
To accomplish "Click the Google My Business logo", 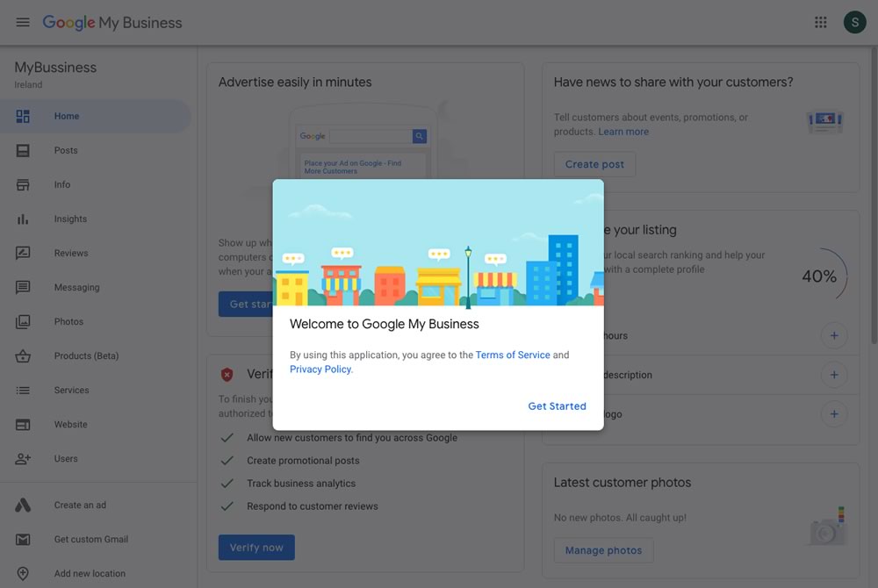I will point(112,22).
